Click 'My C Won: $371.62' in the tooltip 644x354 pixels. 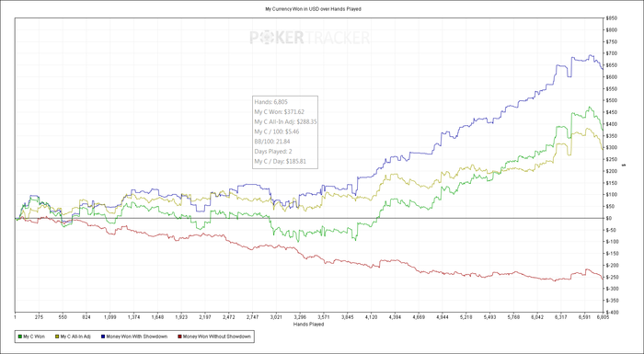279,111
